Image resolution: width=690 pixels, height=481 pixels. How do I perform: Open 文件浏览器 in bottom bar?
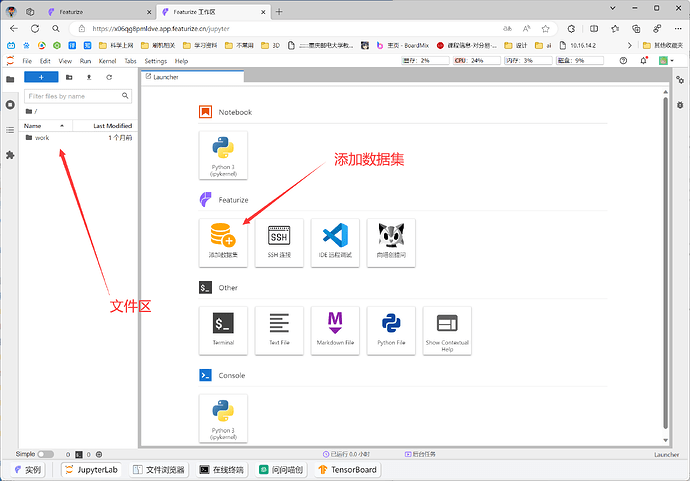point(159,470)
